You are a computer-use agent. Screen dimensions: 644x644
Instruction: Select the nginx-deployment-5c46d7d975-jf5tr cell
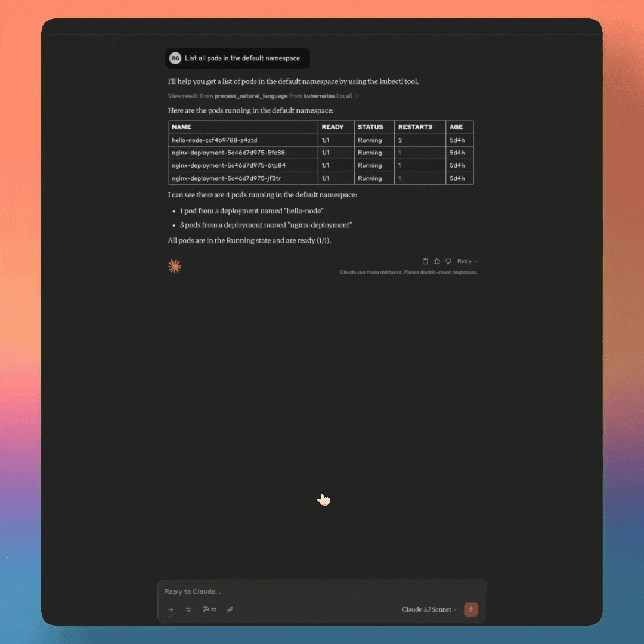click(x=227, y=178)
